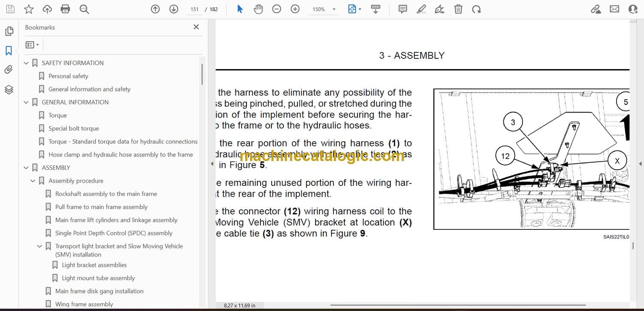The height and width of the screenshot is (311, 644).
Task: Click the Delete trash icon
Action: (458, 9)
